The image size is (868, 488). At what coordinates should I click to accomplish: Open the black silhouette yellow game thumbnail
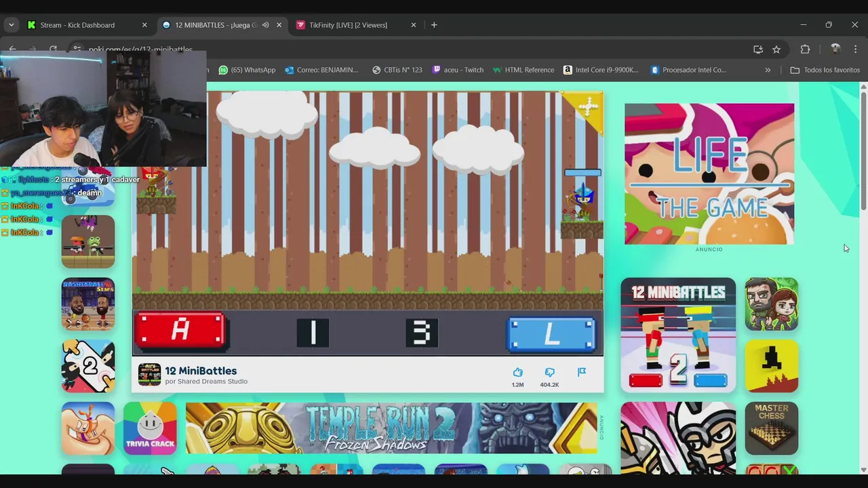pos(772,366)
